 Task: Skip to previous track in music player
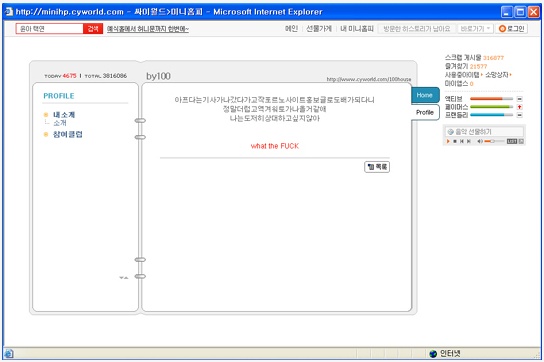[462, 141]
